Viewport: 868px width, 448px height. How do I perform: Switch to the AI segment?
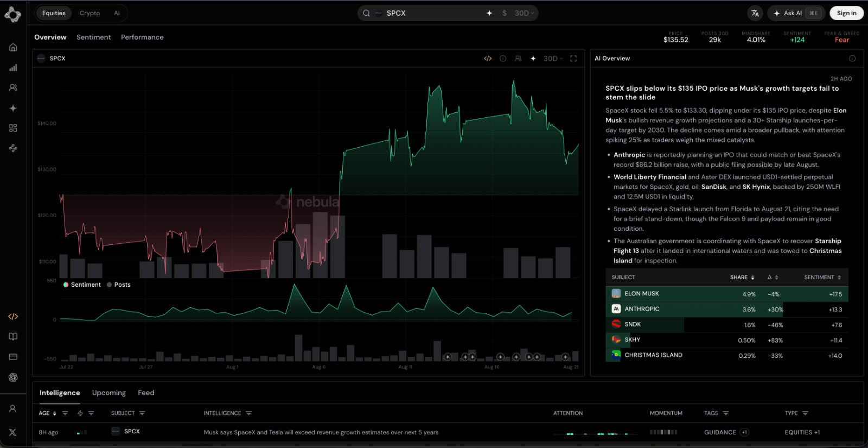click(117, 13)
